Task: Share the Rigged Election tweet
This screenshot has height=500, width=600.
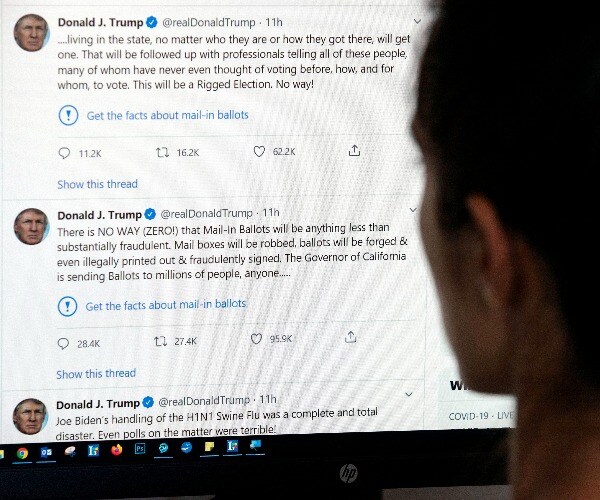Action: pyautogui.click(x=354, y=151)
